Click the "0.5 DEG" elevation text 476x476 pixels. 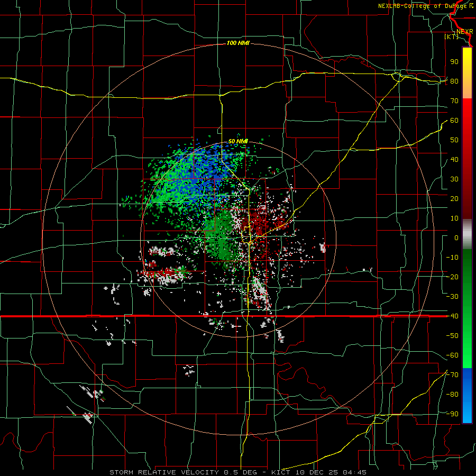pos(241,472)
